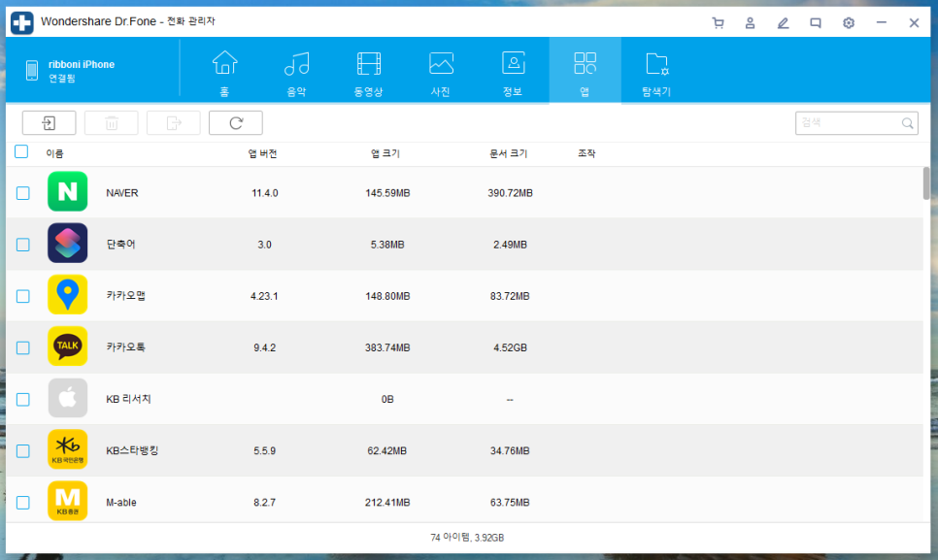Click the 앱 크기 column header

coord(385,153)
